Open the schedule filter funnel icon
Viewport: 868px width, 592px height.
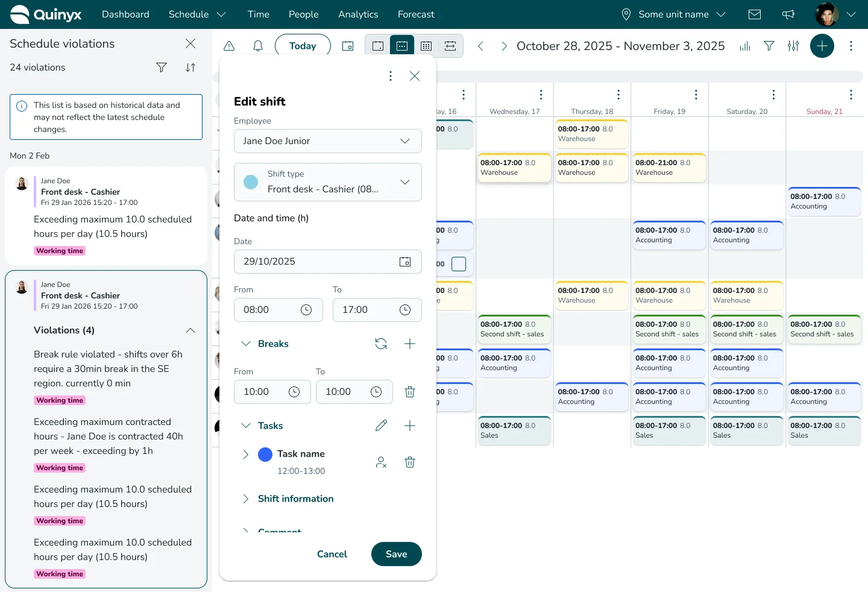click(769, 46)
